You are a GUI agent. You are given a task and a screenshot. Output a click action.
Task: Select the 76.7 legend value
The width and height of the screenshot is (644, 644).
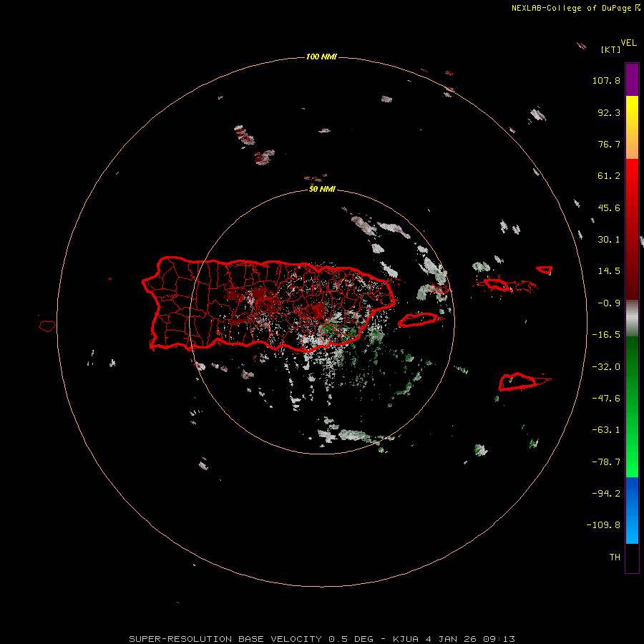[x=609, y=144]
